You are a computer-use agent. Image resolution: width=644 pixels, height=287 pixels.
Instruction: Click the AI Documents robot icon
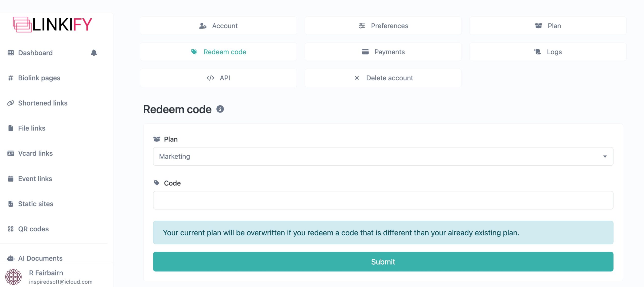point(11,258)
